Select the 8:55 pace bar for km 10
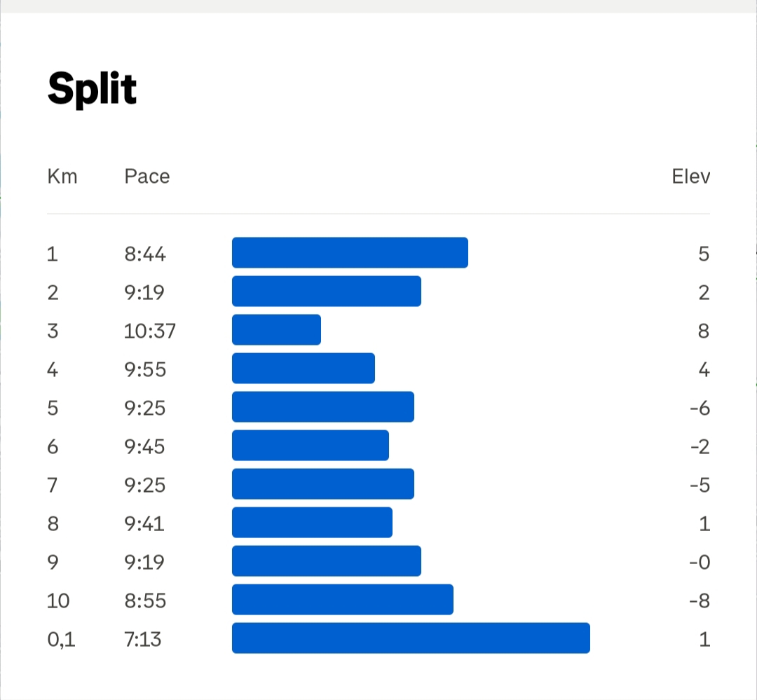The width and height of the screenshot is (757, 700). coord(342,600)
